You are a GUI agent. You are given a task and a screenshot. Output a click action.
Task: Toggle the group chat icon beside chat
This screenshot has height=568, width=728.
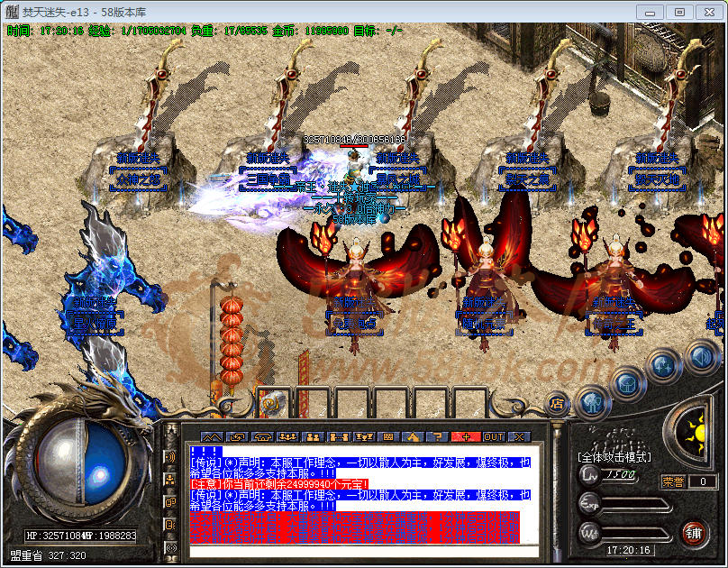pyautogui.click(x=170, y=480)
